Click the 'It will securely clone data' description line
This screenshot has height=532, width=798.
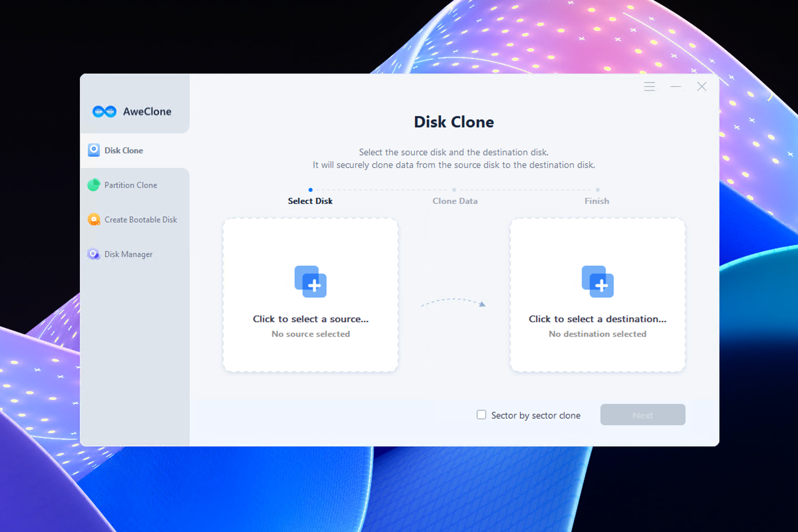click(x=454, y=165)
